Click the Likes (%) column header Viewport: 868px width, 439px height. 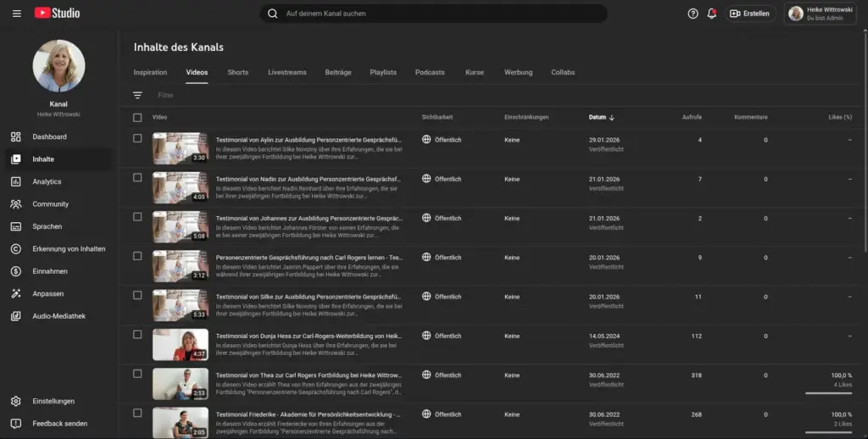(840, 117)
